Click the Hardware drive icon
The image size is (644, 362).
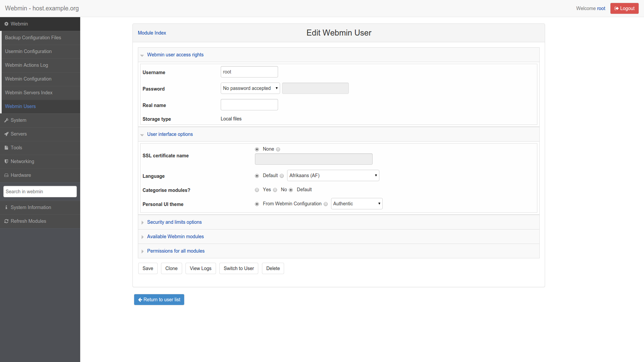6,175
